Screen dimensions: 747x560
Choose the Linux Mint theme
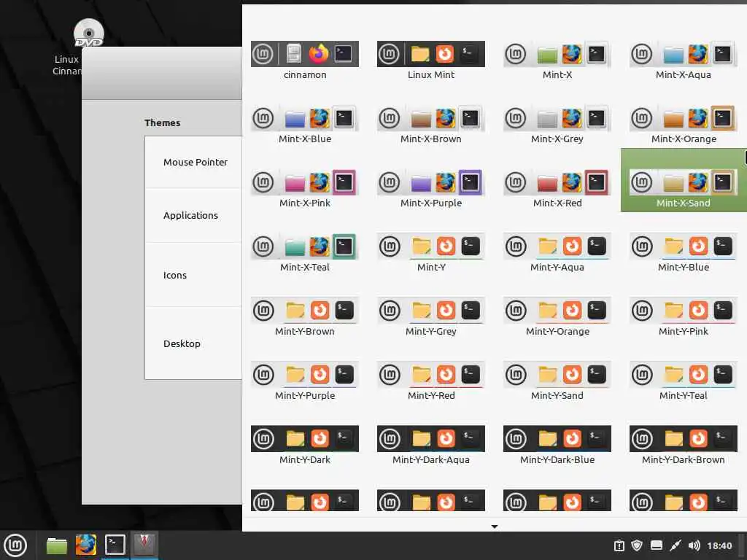(x=430, y=60)
